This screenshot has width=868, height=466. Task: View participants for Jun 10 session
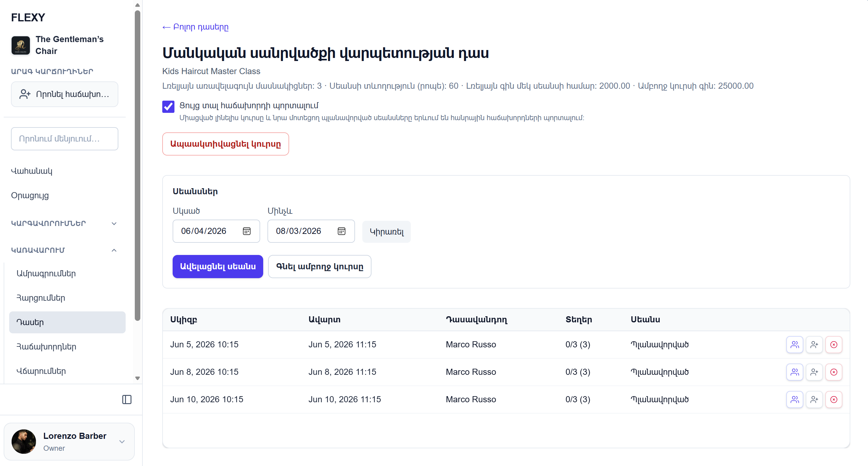tap(794, 399)
